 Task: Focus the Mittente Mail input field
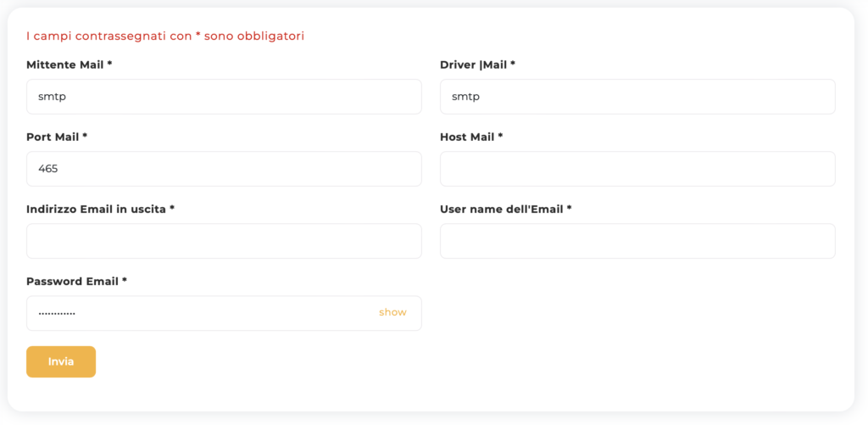click(224, 97)
